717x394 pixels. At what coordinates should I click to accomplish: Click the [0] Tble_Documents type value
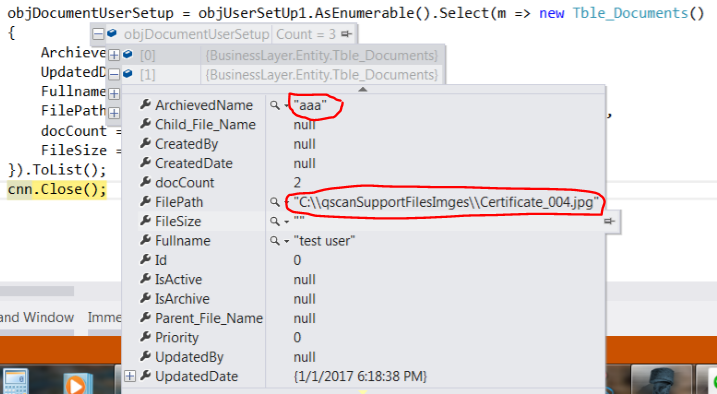click(322, 55)
